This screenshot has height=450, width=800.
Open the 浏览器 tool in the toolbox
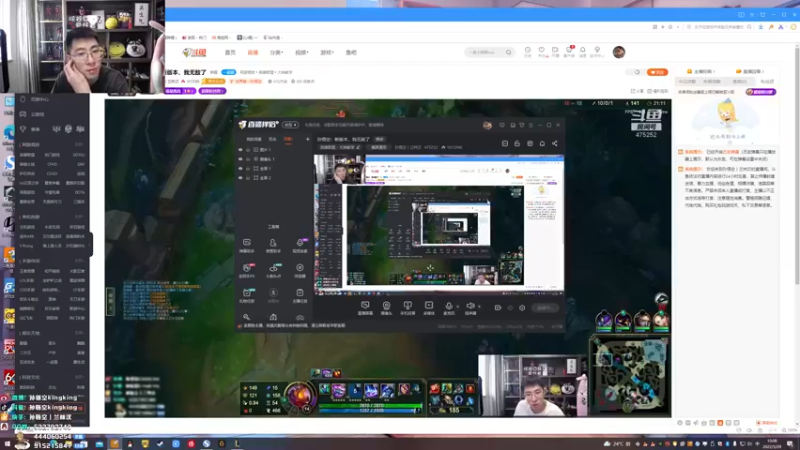pyautogui.click(x=300, y=270)
